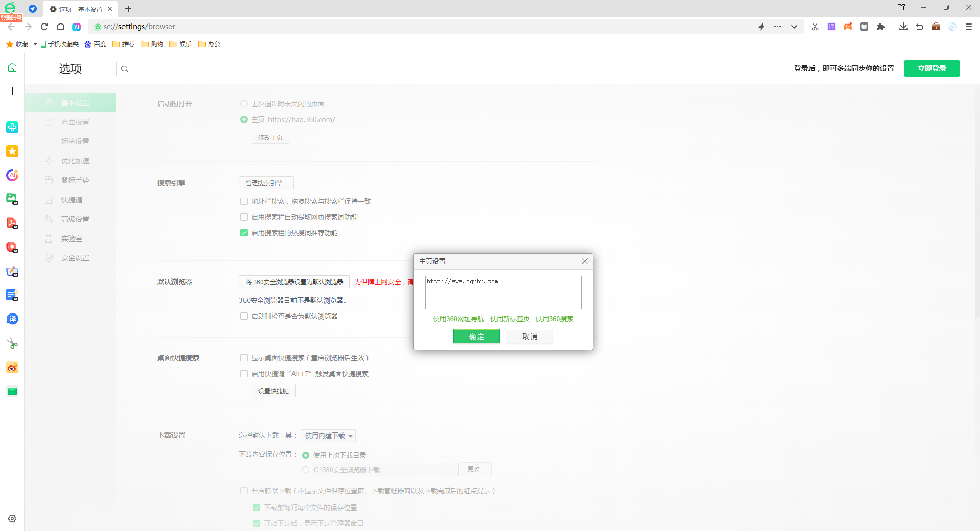
Task: Select 安全设置 in settings menu
Action: click(70, 258)
